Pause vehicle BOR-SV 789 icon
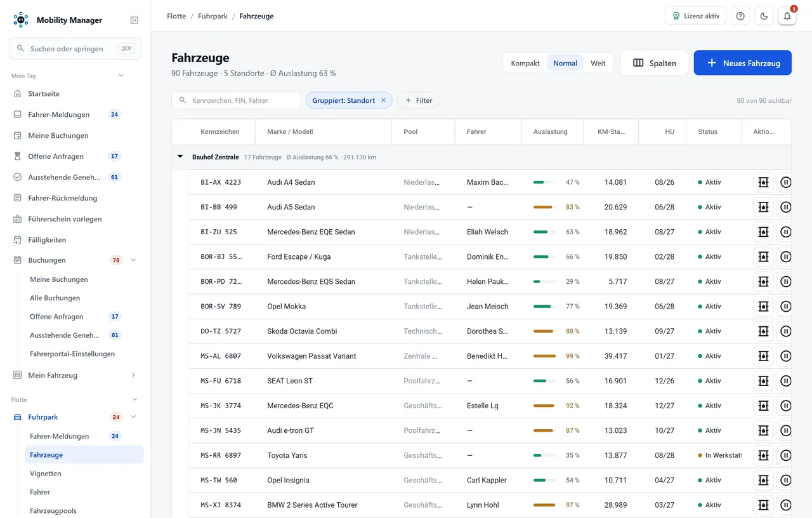The height and width of the screenshot is (518, 812). click(x=785, y=306)
